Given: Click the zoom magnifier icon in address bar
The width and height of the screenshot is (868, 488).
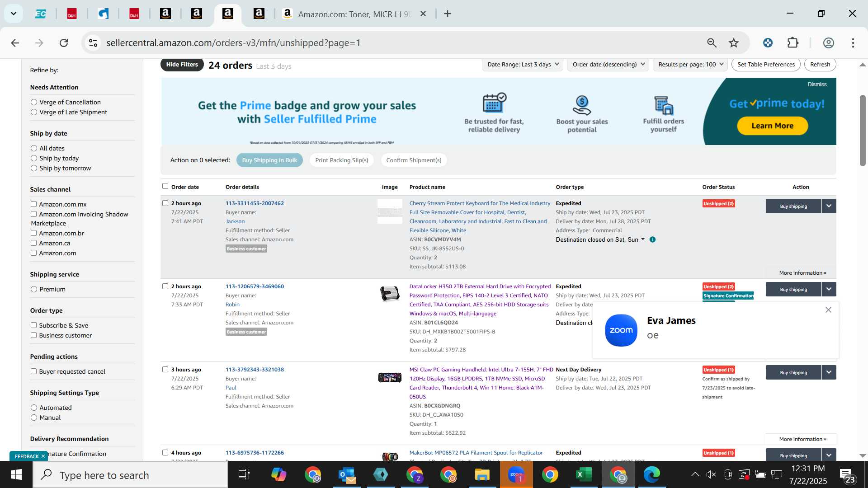Looking at the screenshot, I should click(x=712, y=43).
